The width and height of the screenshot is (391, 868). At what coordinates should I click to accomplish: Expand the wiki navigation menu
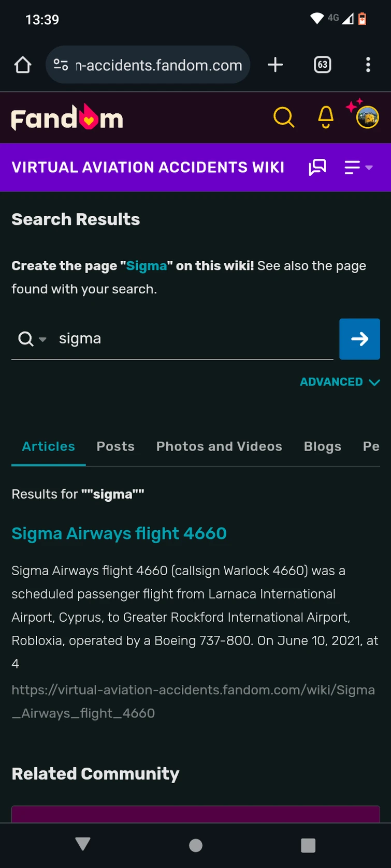tap(358, 167)
